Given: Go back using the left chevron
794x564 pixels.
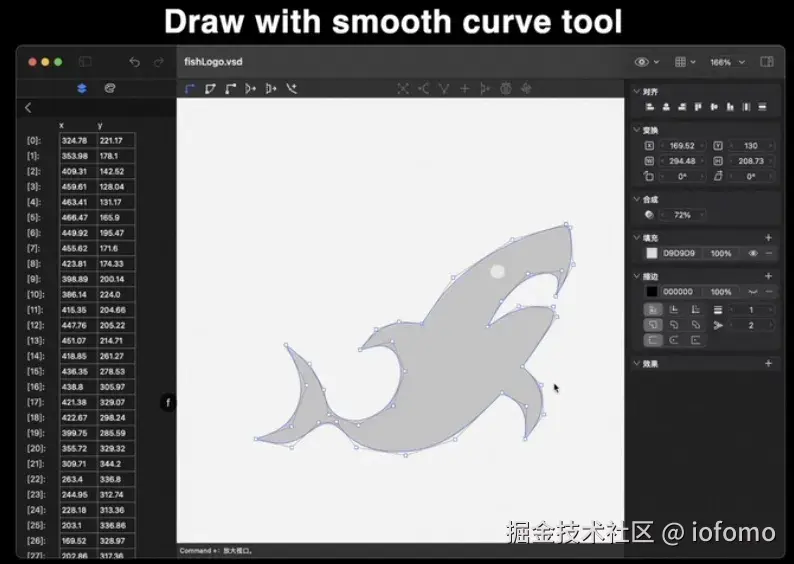Looking at the screenshot, I should (x=28, y=108).
